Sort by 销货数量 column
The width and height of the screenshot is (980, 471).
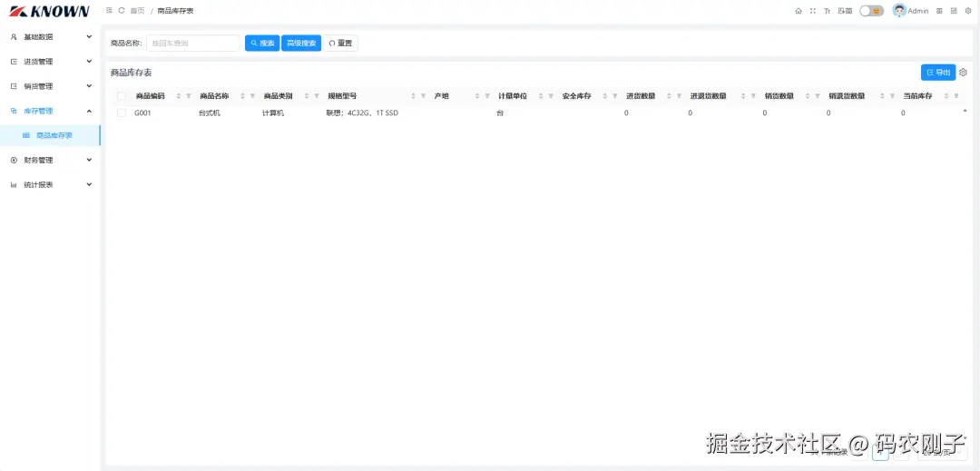click(x=808, y=96)
